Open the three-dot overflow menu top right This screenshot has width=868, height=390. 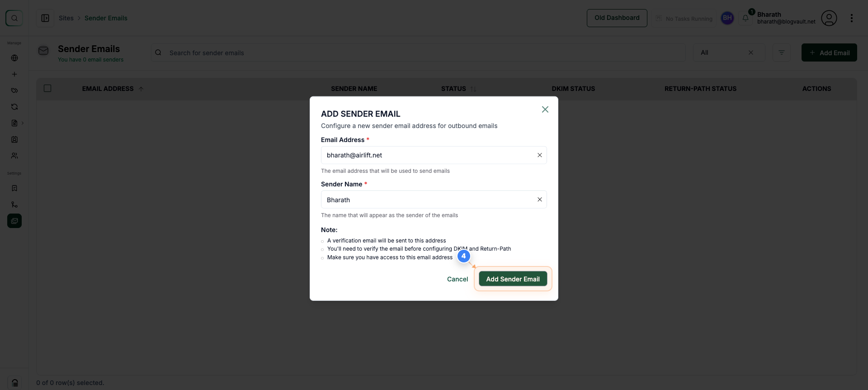[x=852, y=18]
